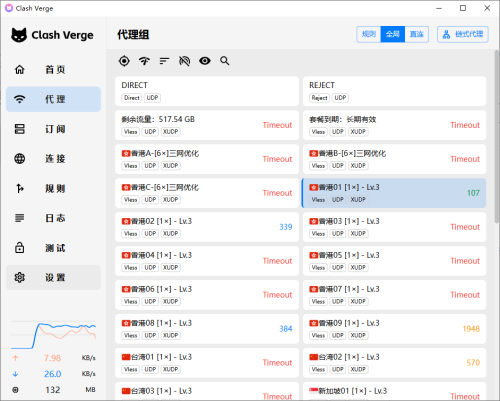Select the 香港03 [1×] - Lv.3 proxy
The image size is (500, 401).
tap(394, 227)
